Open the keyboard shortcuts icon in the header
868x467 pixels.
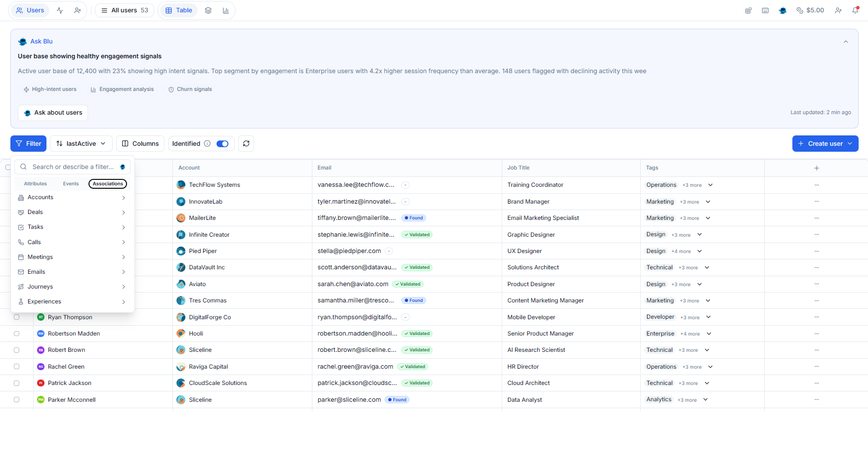point(765,10)
